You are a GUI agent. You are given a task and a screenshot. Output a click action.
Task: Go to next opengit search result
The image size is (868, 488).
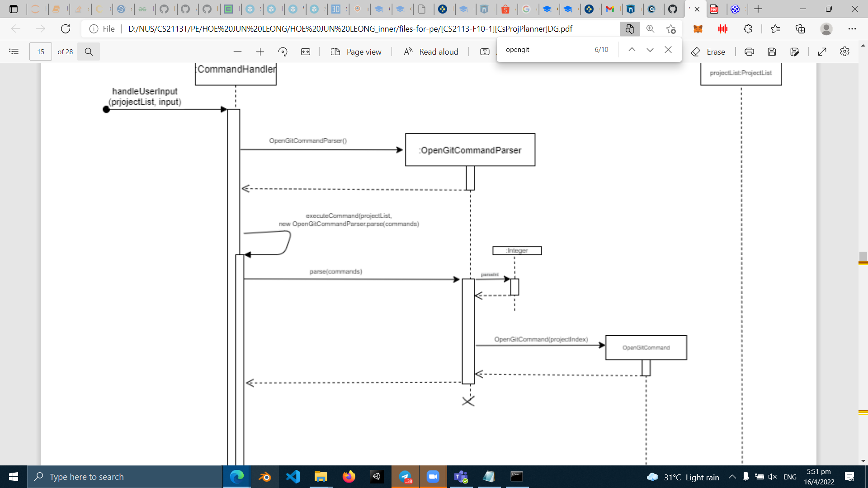650,50
